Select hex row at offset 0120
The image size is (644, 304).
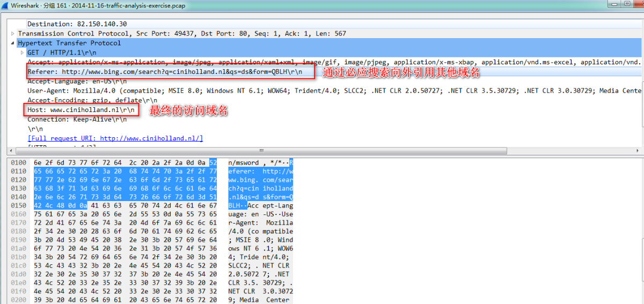click(151, 180)
